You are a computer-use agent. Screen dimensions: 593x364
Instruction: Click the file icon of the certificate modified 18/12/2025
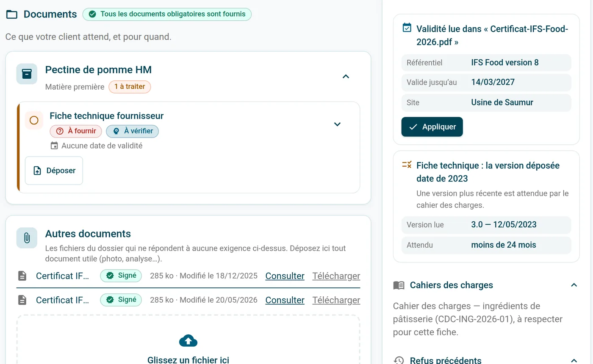[x=22, y=276]
